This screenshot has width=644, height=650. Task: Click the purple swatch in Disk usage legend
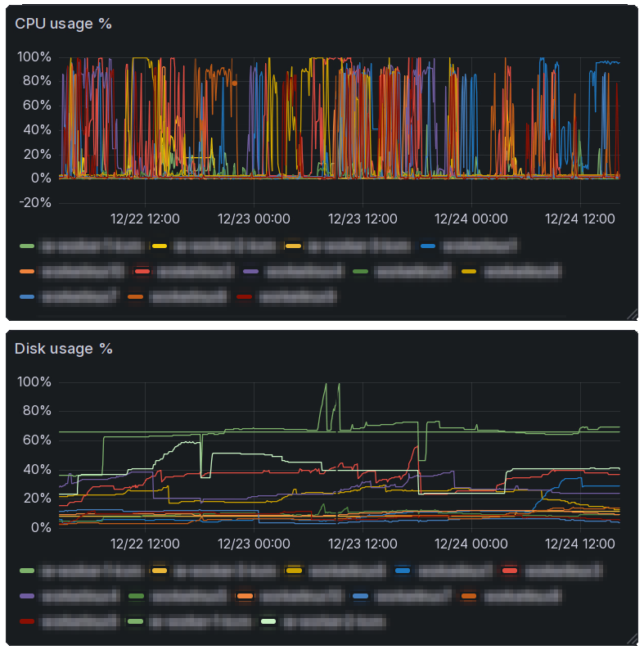click(x=27, y=596)
